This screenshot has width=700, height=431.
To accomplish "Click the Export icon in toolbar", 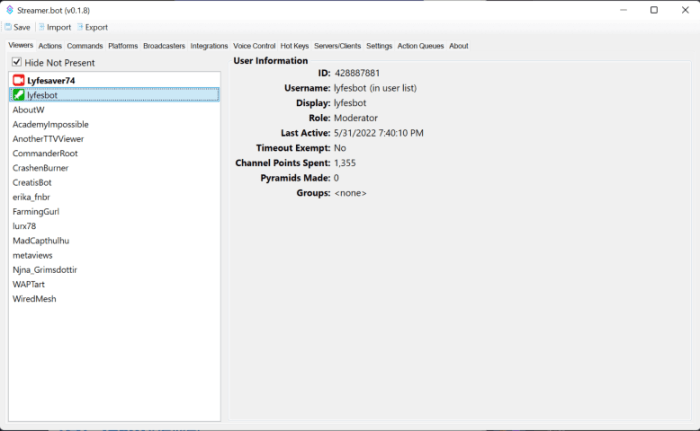I will (x=80, y=27).
